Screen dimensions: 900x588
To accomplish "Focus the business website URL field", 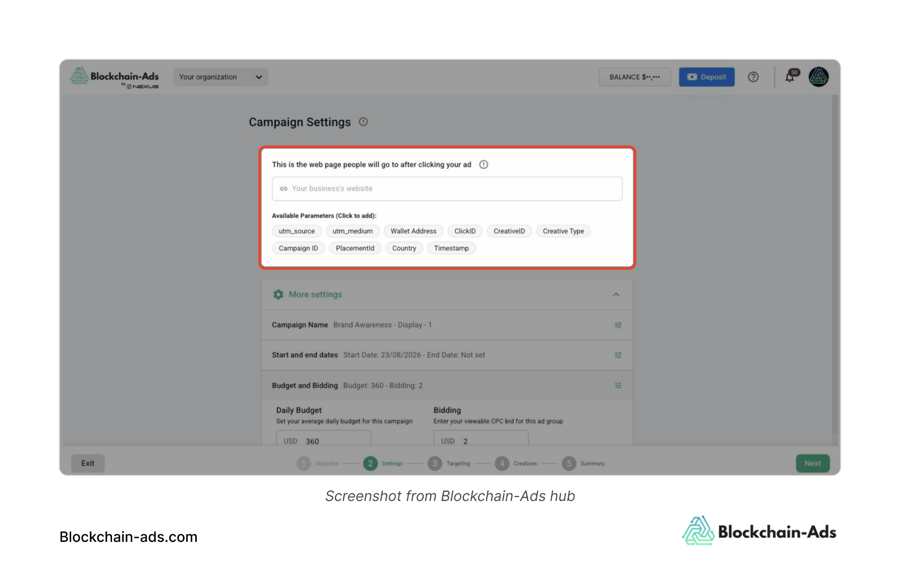I will (447, 188).
